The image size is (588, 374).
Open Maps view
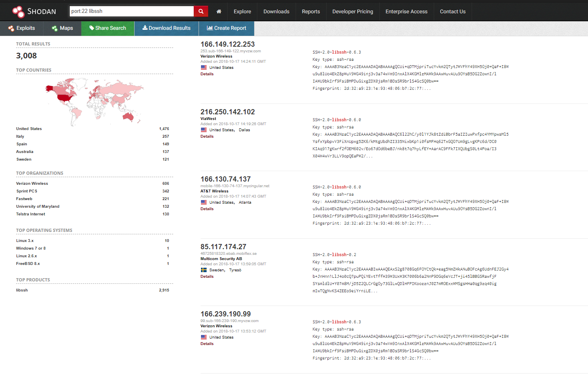point(62,28)
